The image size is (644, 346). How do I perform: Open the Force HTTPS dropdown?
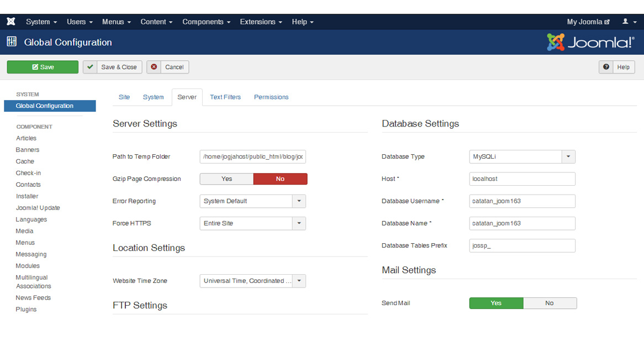[299, 223]
